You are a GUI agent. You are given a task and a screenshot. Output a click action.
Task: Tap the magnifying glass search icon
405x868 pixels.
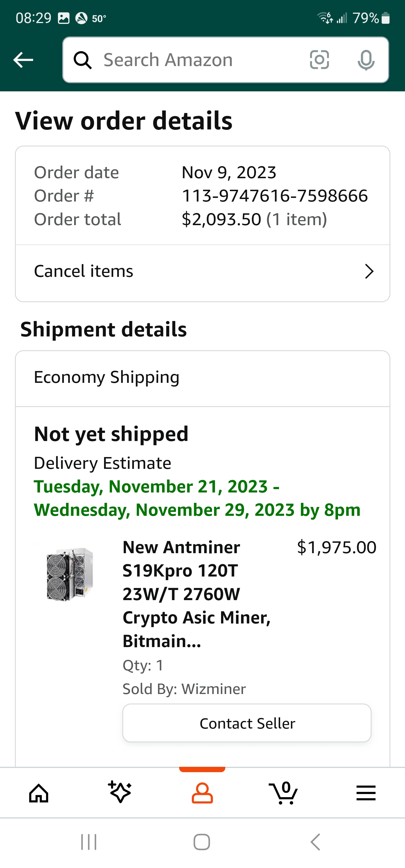pyautogui.click(x=83, y=60)
